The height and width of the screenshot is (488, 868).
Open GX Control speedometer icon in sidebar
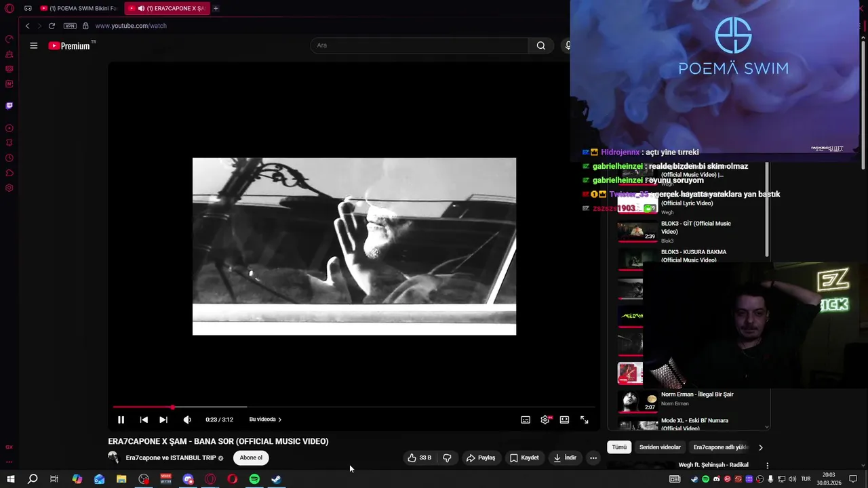point(9,39)
